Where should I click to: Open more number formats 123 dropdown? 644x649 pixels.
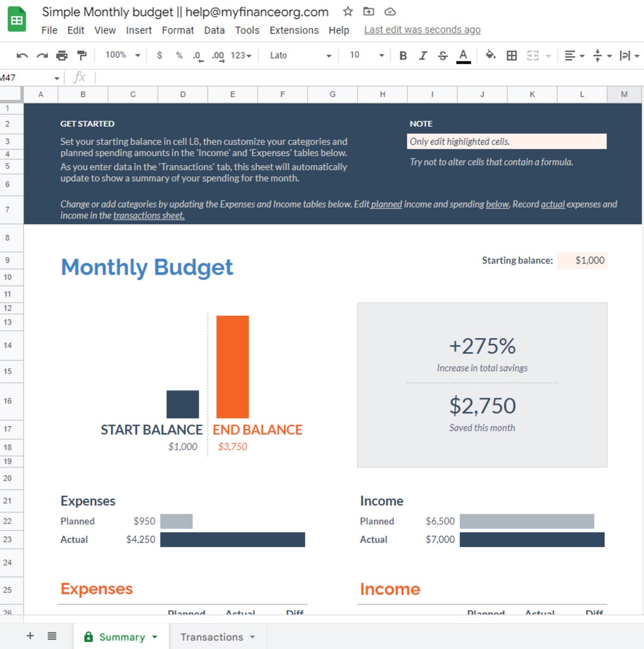241,55
